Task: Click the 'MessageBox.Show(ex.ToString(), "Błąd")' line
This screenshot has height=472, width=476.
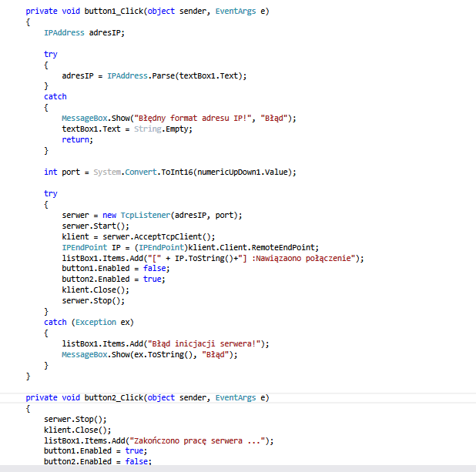Action: pyautogui.click(x=149, y=354)
